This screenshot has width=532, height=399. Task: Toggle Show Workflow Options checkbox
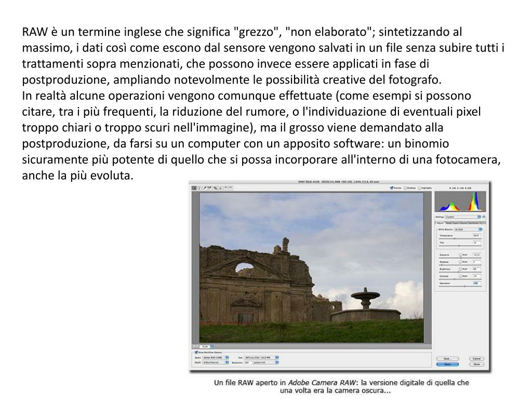pos(196,352)
